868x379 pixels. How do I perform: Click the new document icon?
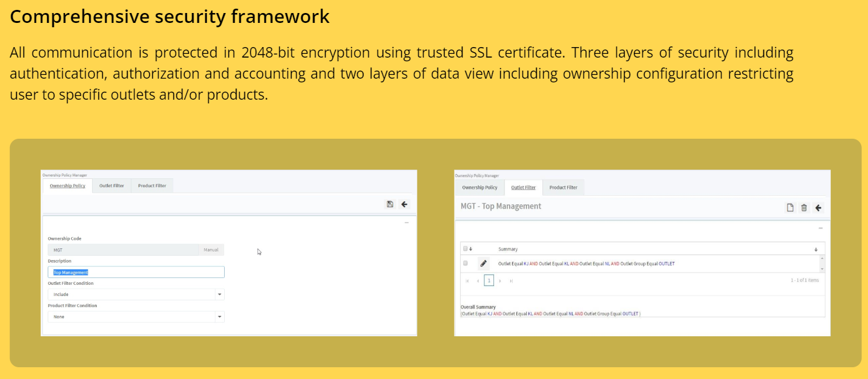790,208
